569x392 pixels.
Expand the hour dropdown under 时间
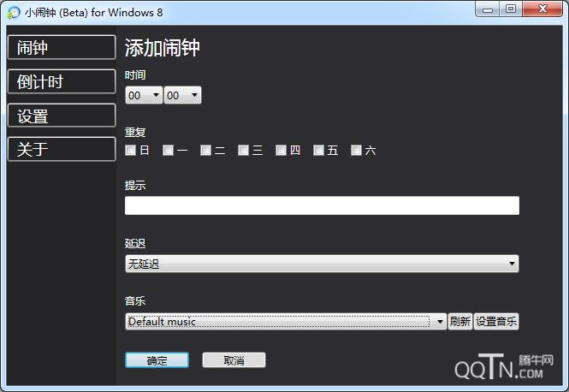144,96
